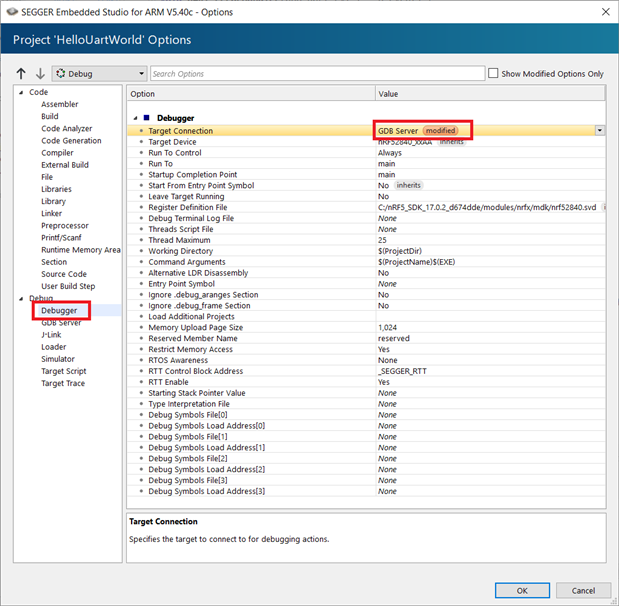This screenshot has height=606, width=619.
Task: Click the Search Options input field
Action: coord(315,74)
